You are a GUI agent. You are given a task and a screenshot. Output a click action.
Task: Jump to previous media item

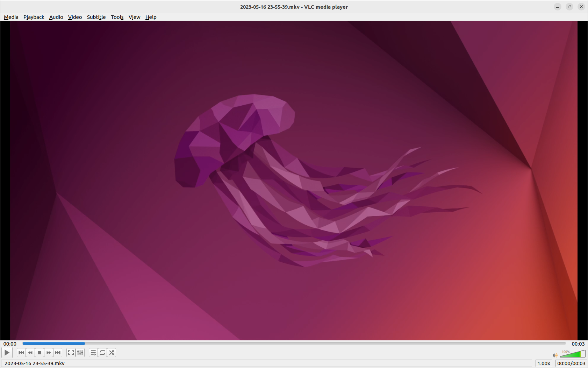[21, 353]
